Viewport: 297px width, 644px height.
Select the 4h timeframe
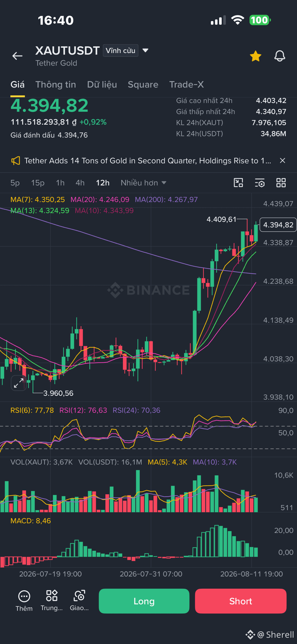[x=80, y=183]
